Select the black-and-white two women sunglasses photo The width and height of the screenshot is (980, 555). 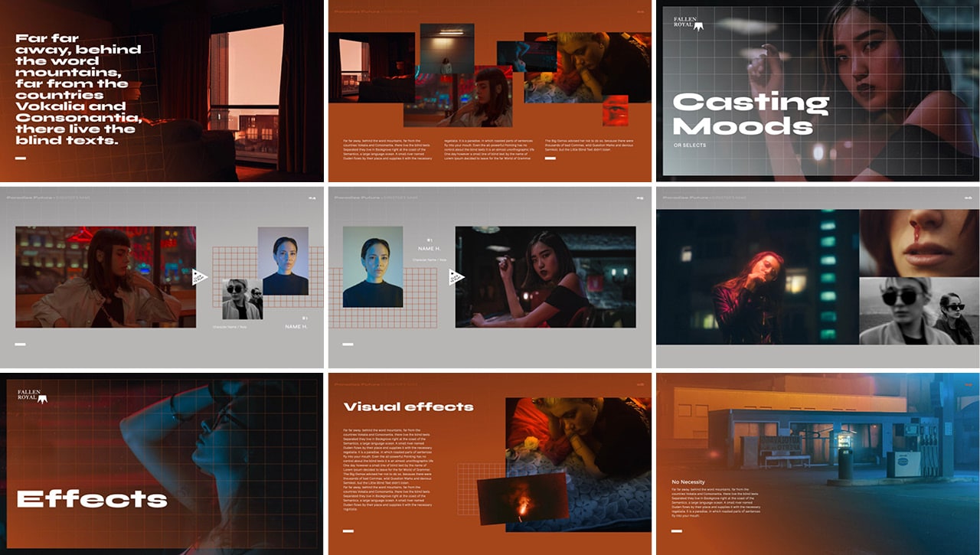coord(916,311)
